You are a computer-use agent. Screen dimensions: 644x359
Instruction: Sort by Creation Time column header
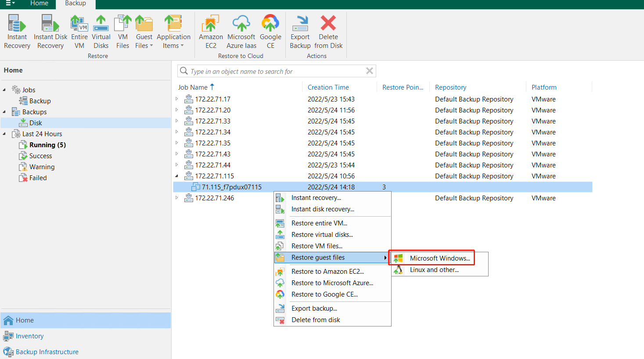[x=328, y=87]
